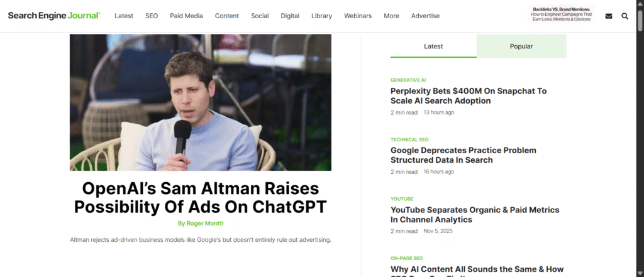This screenshot has height=277, width=644.
Task: Click the Advertise nav link
Action: click(x=425, y=16)
